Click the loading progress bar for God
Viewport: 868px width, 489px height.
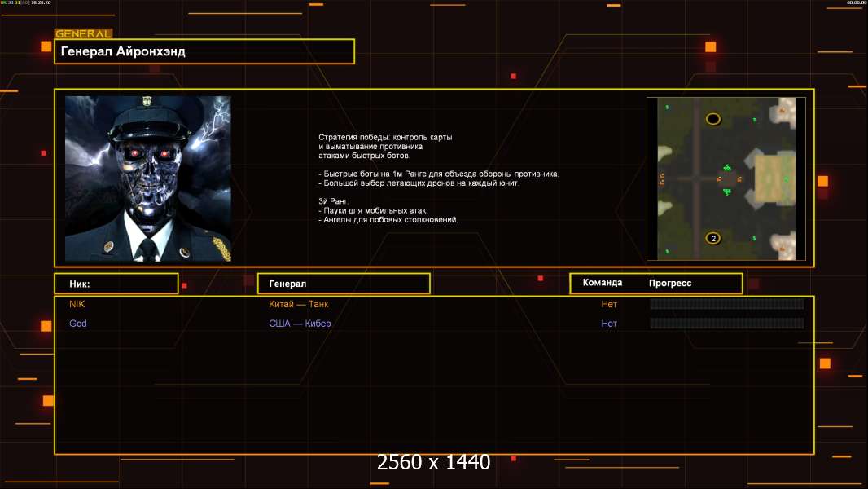pyautogui.click(x=727, y=324)
